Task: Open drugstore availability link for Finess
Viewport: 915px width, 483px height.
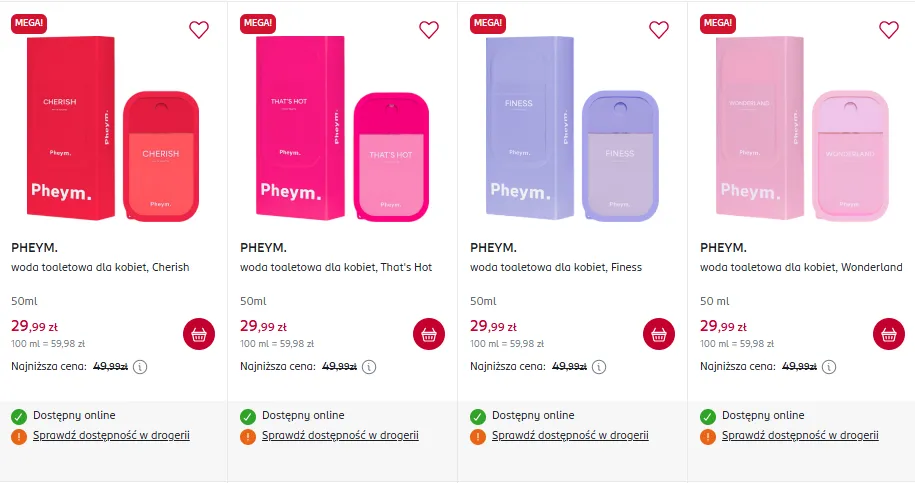Action: click(570, 436)
